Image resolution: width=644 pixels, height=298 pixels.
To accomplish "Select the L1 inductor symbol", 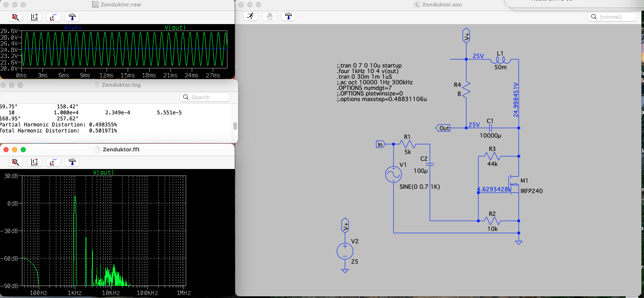I will pyautogui.click(x=501, y=59).
